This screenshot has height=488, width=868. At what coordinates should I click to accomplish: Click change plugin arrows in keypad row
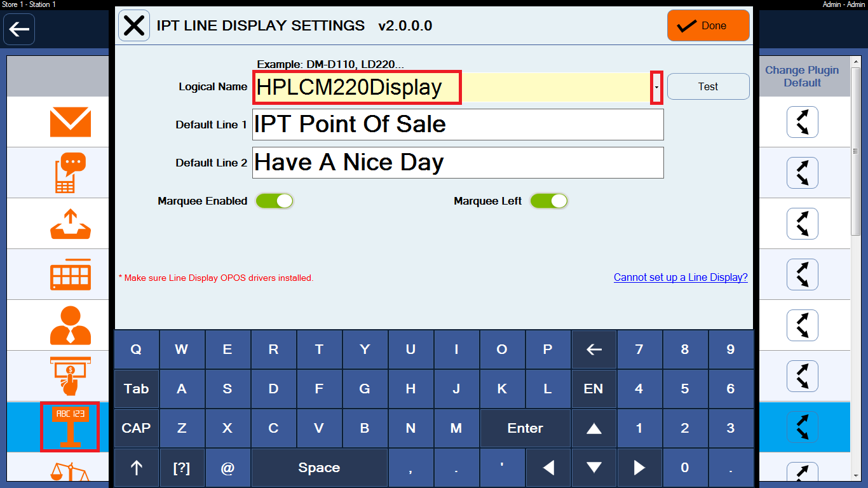[x=803, y=274]
